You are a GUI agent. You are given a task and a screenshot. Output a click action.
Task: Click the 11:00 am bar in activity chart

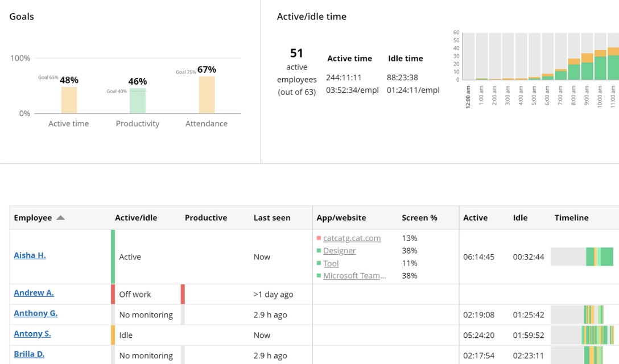(613, 64)
